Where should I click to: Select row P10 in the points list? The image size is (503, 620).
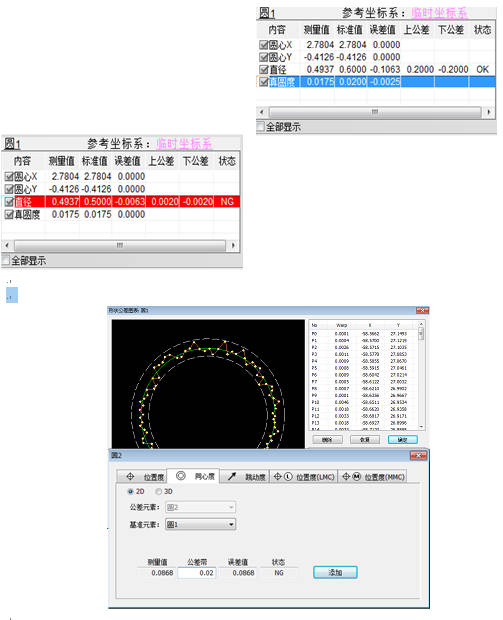point(363,402)
